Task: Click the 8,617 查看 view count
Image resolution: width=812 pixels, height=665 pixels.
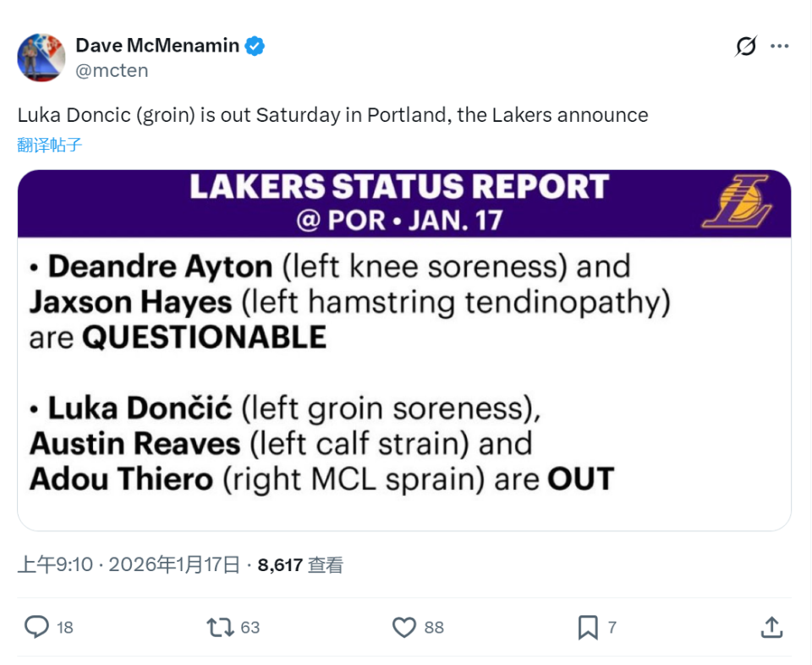Action: pos(300,565)
